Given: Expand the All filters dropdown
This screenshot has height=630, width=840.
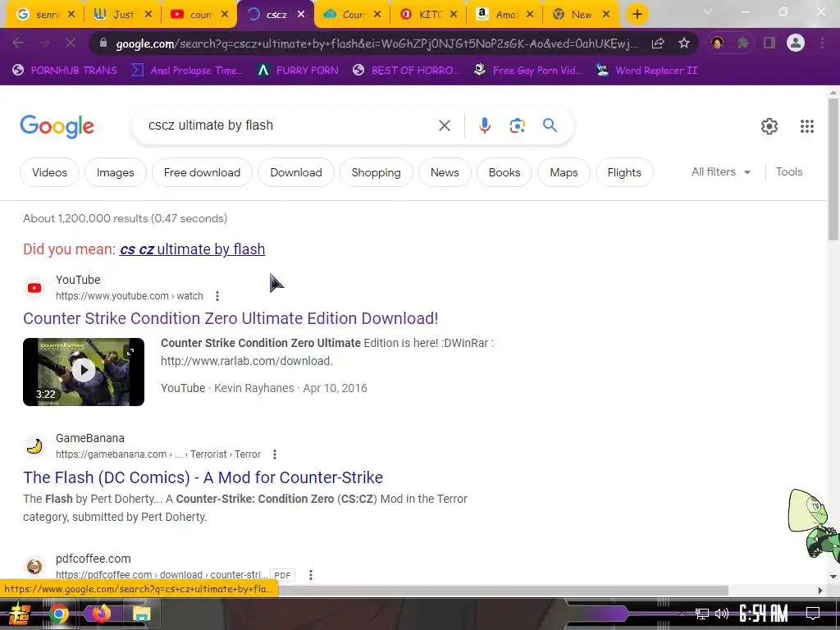Looking at the screenshot, I should click(721, 172).
